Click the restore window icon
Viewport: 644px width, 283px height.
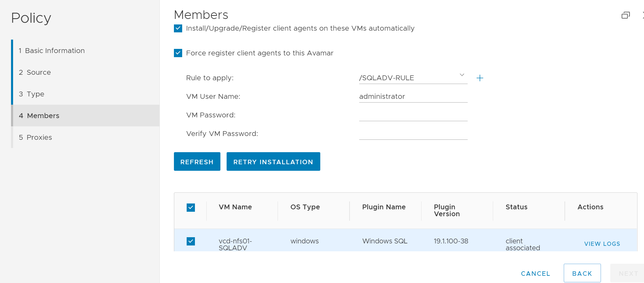click(x=625, y=15)
